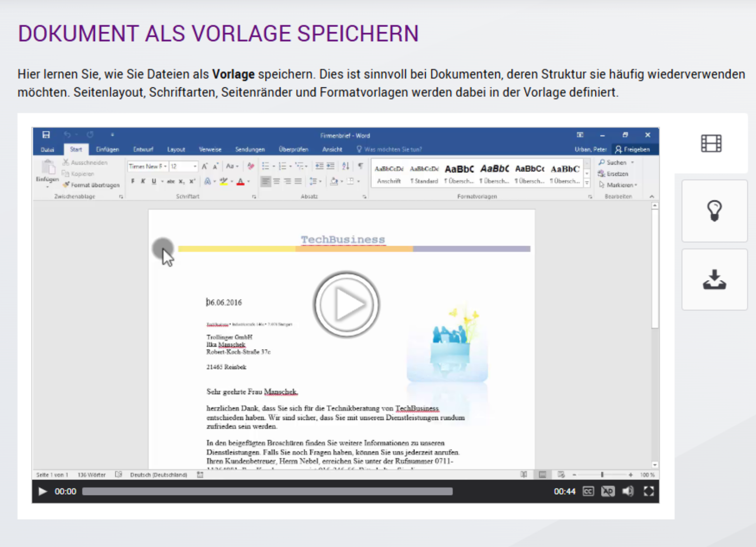Enter fullscreen video mode

point(649,491)
